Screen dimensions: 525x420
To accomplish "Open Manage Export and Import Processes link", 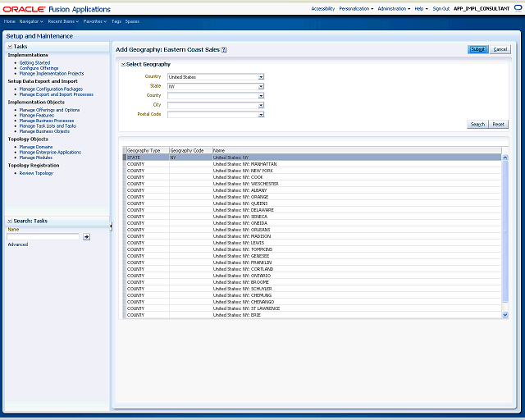I will coord(57,94).
